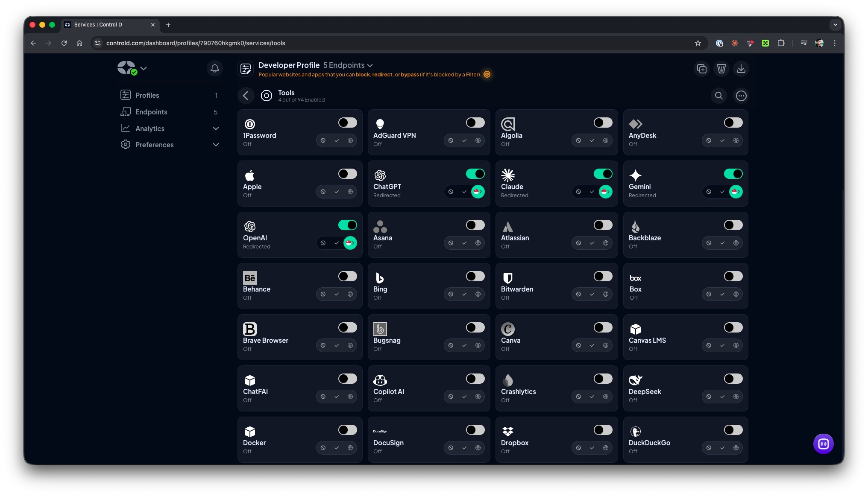Click the block icon for Gemini
This screenshot has height=496, width=868.
(709, 192)
